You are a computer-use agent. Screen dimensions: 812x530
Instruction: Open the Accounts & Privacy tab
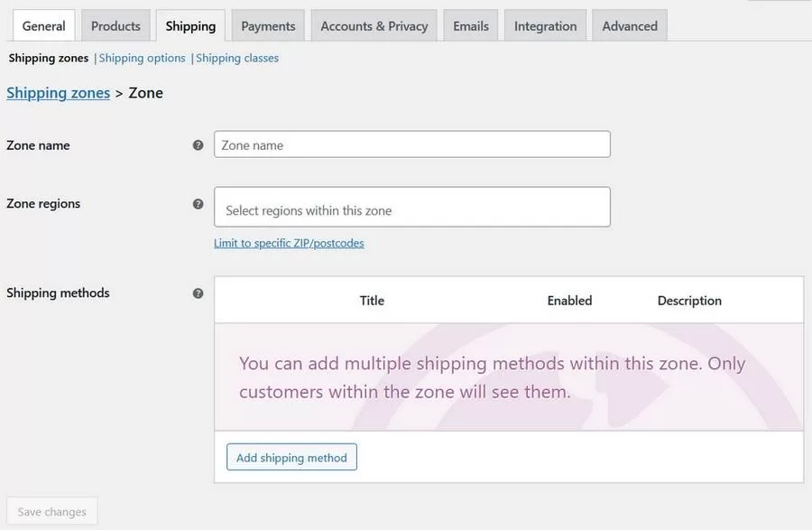pos(374,26)
